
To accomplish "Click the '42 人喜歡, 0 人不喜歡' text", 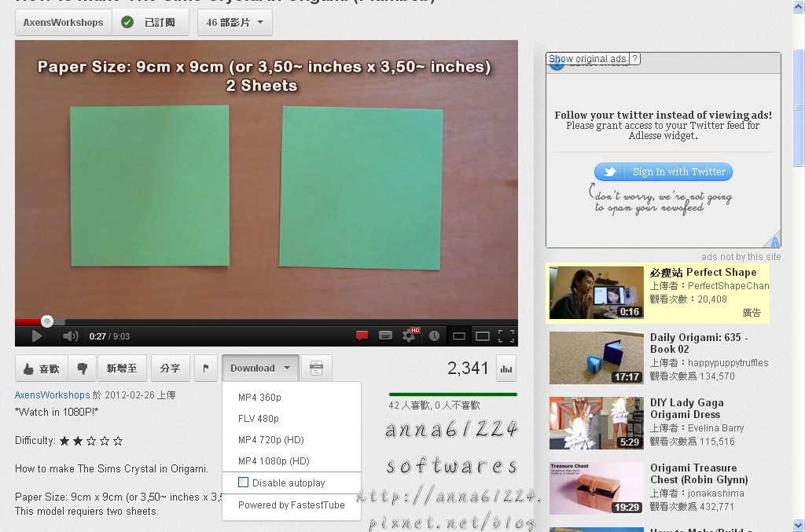I will [434, 405].
